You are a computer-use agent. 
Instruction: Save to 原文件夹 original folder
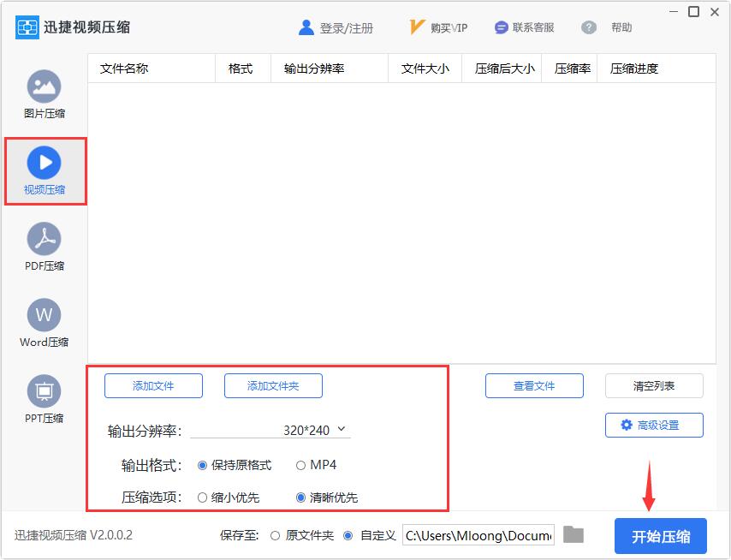302,535
